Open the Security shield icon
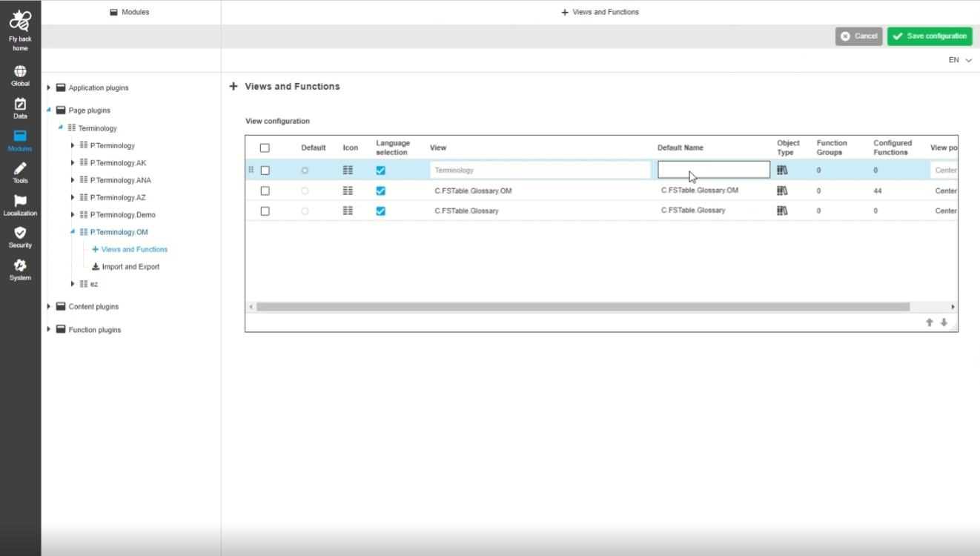 click(x=20, y=234)
